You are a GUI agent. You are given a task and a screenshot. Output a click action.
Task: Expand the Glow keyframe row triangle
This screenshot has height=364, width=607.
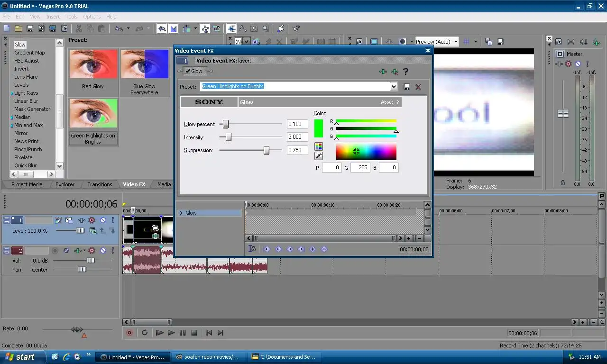pyautogui.click(x=181, y=213)
